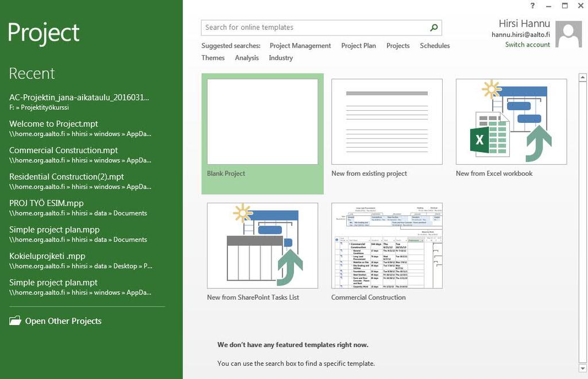This screenshot has width=588, height=379.
Task: Choose New from existing project thumbnail
Action: pyautogui.click(x=387, y=122)
